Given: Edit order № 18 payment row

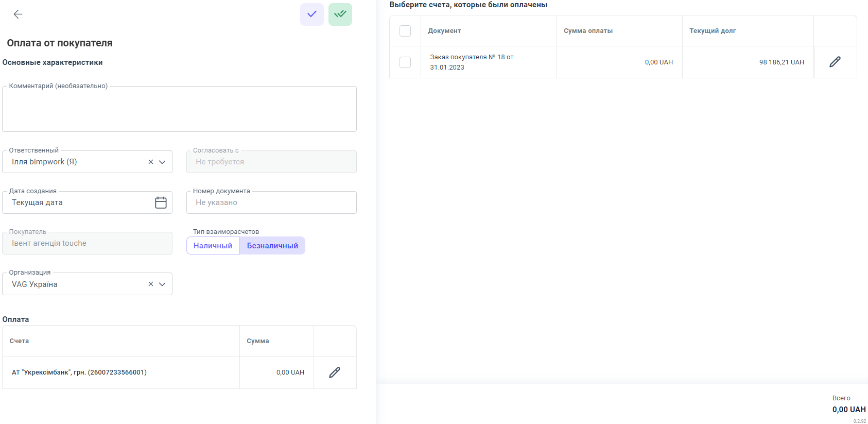Looking at the screenshot, I should [x=835, y=62].
